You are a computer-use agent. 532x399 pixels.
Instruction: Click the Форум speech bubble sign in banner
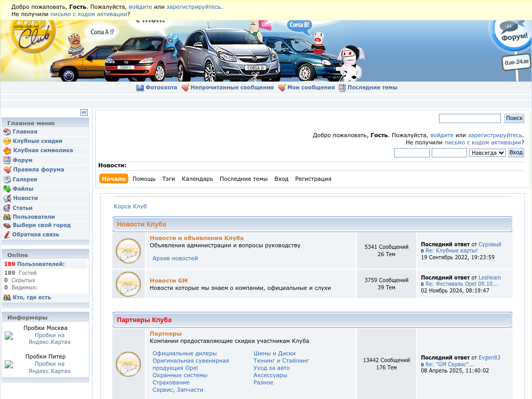click(x=513, y=31)
